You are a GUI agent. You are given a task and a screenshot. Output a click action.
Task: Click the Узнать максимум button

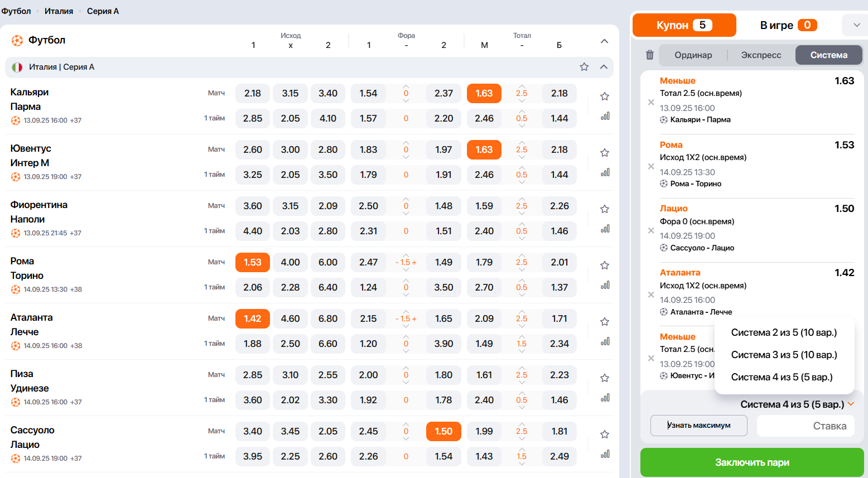click(698, 426)
